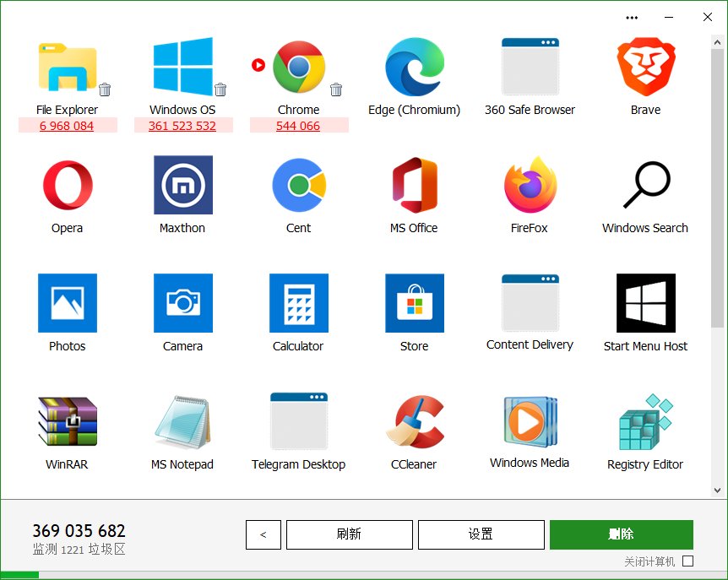Select the Start Menu Host icon
Screen dimensions: 728x580
click(646, 303)
